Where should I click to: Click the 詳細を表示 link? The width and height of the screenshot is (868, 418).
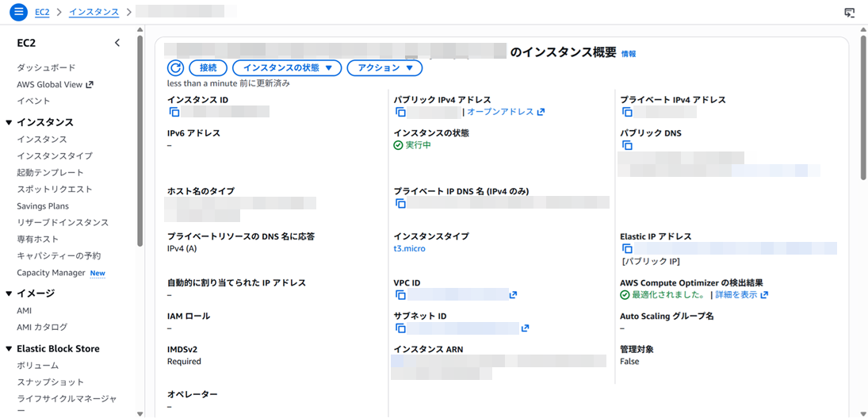click(x=736, y=295)
